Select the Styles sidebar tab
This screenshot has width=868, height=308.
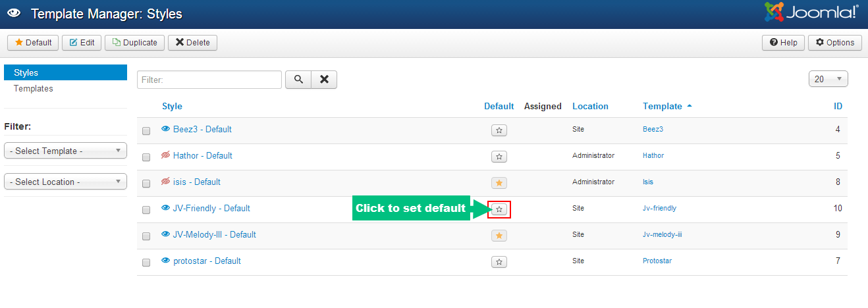point(65,72)
